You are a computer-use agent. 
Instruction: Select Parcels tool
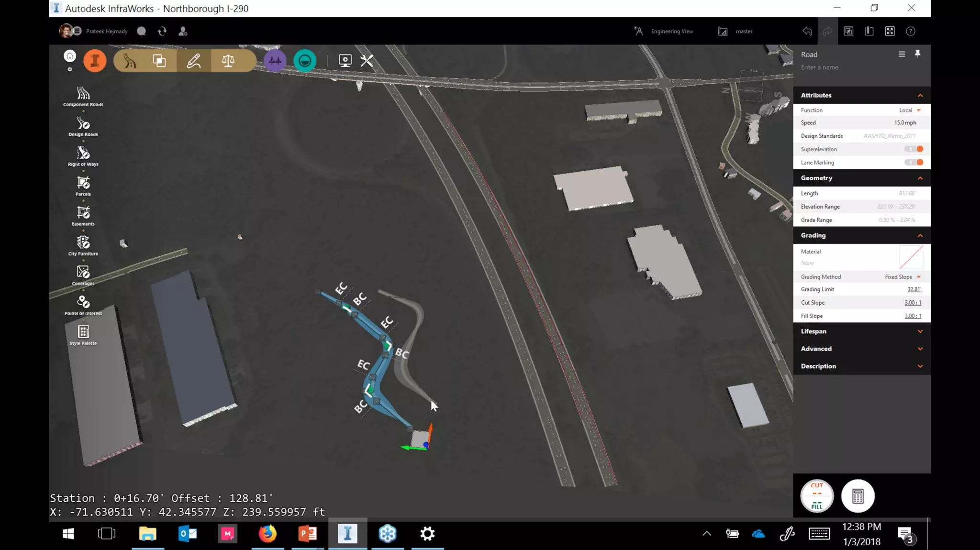(83, 186)
